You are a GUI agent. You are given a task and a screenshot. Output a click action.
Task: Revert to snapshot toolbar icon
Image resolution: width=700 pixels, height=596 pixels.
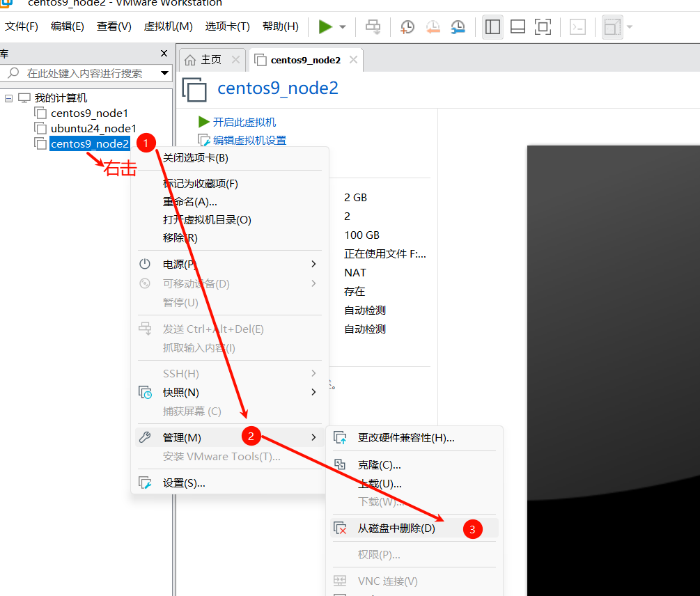(x=433, y=26)
